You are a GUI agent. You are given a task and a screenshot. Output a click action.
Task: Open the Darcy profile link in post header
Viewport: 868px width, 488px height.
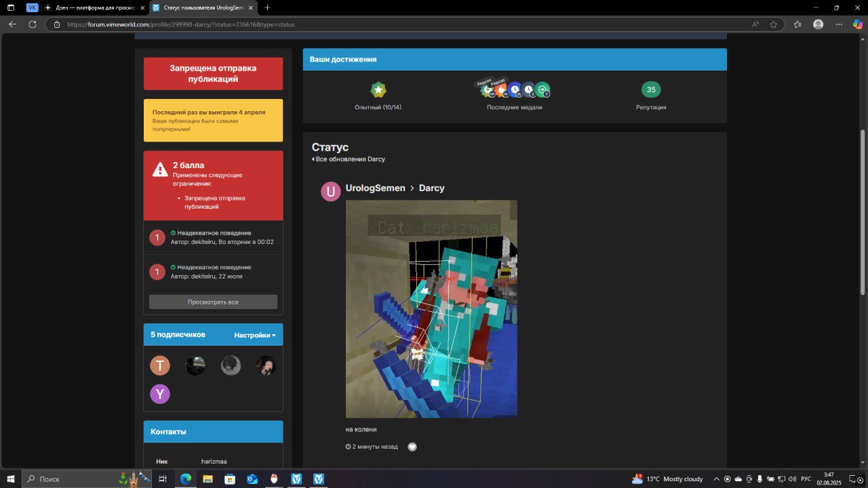(x=431, y=188)
